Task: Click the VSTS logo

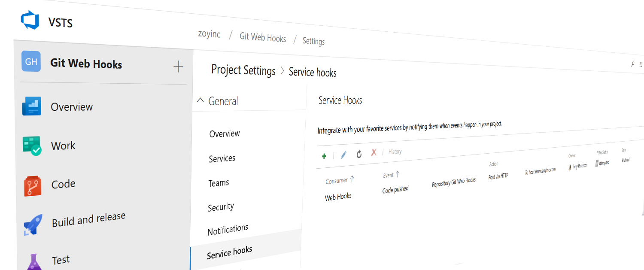Action: click(30, 19)
